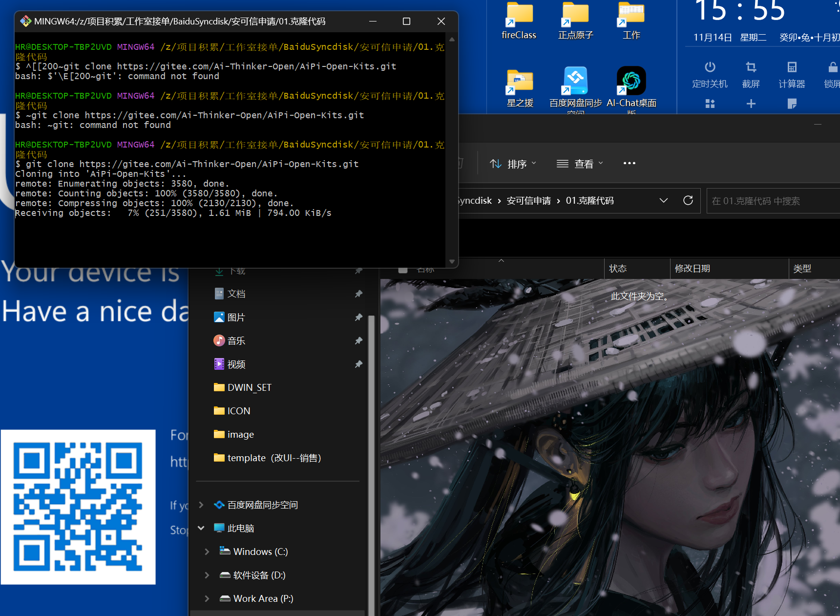Viewport: 840px width, 616px height.
Task: Open the 正点原子 desktop folder
Action: pyautogui.click(x=575, y=21)
